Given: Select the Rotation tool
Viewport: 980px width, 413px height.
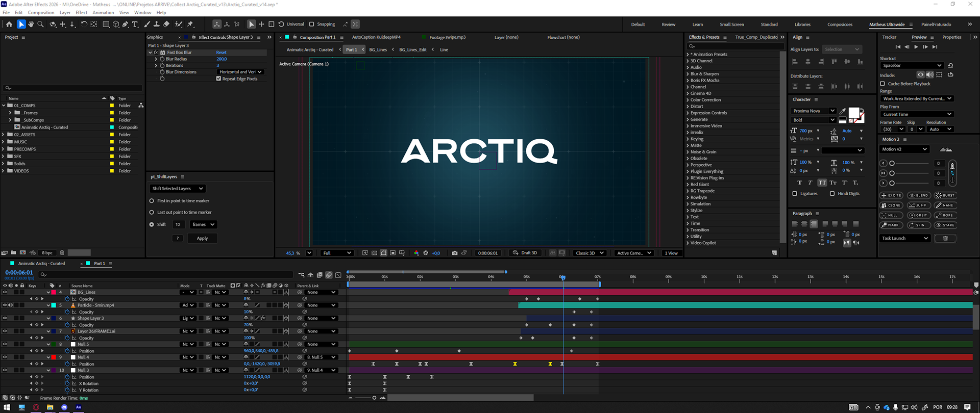Looking at the screenshot, I should (x=84, y=24).
